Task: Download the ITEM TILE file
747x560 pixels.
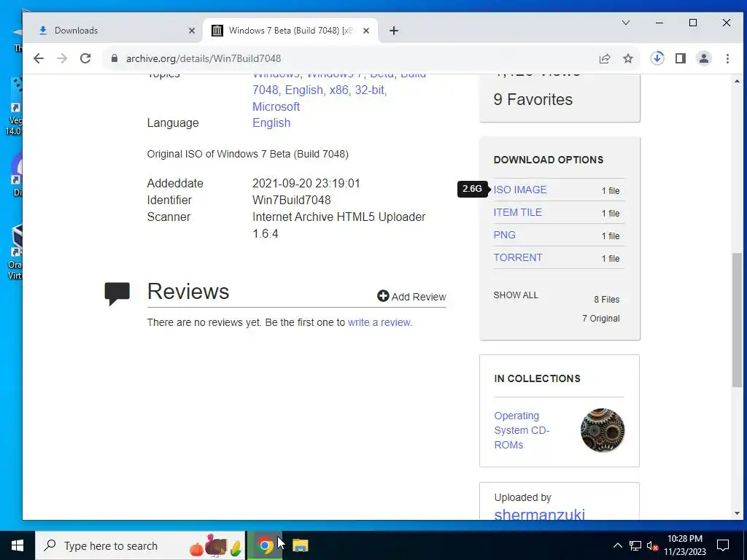Action: pos(517,212)
